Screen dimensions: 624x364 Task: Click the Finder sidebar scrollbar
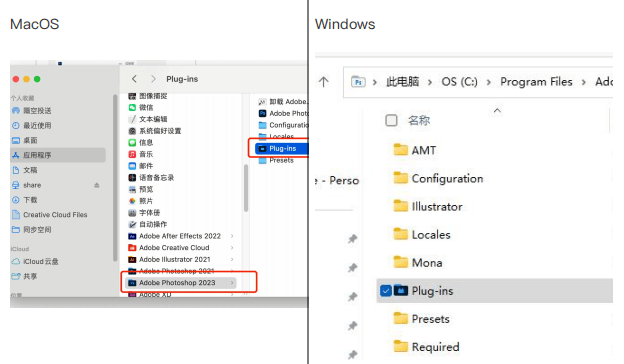[115, 178]
